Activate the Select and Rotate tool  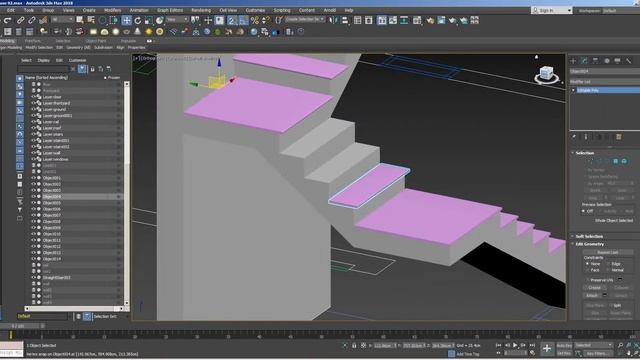138,20
